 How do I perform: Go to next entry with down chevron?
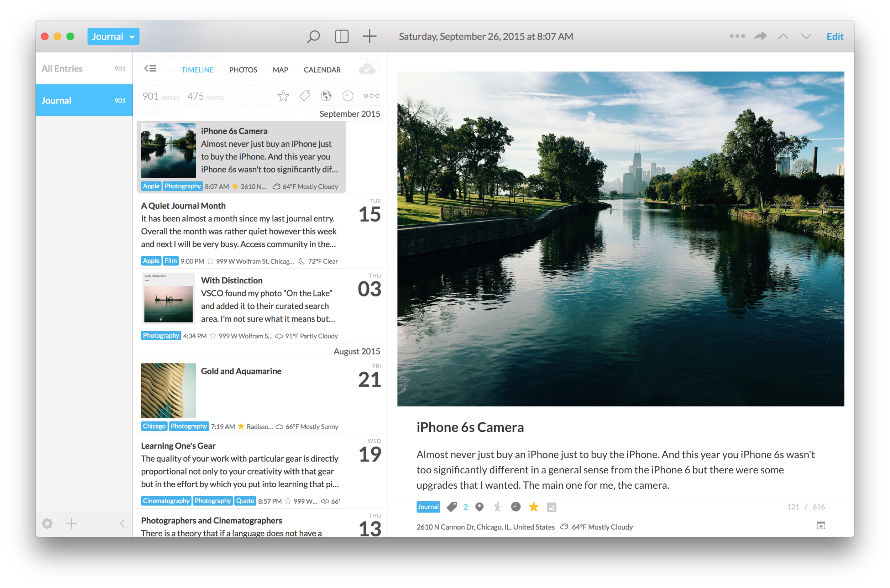806,37
